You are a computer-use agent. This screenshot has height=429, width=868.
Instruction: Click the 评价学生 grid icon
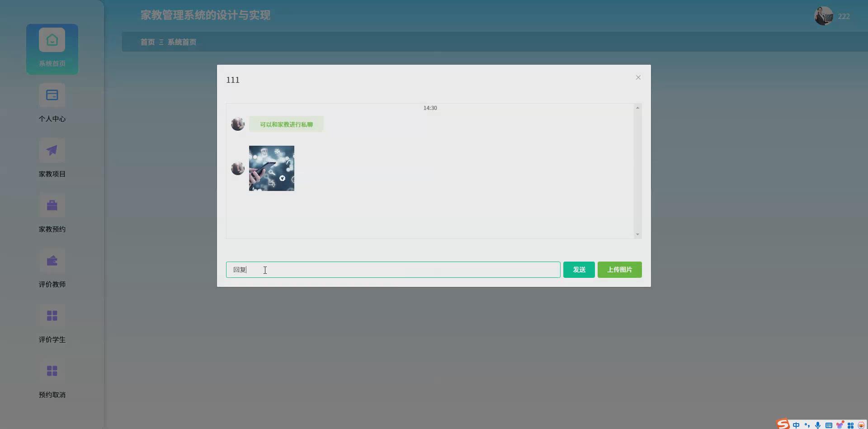pyautogui.click(x=52, y=315)
